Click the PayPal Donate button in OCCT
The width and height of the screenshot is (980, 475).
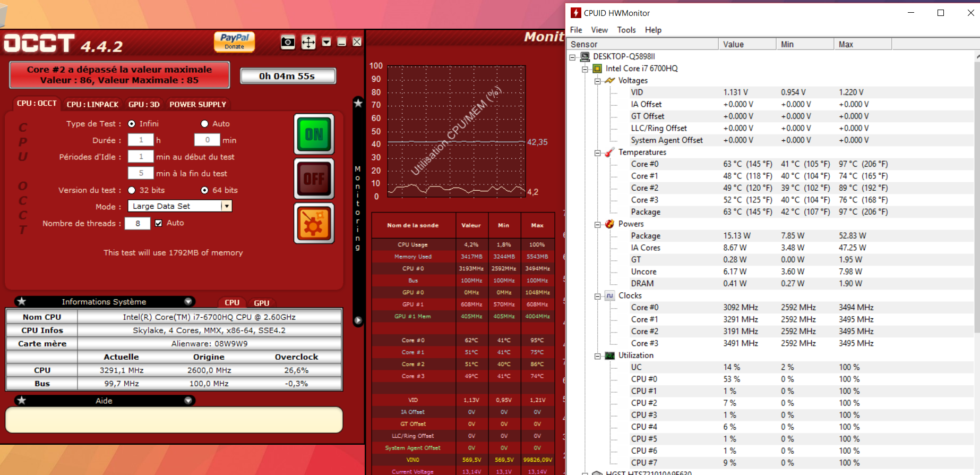pyautogui.click(x=234, y=41)
